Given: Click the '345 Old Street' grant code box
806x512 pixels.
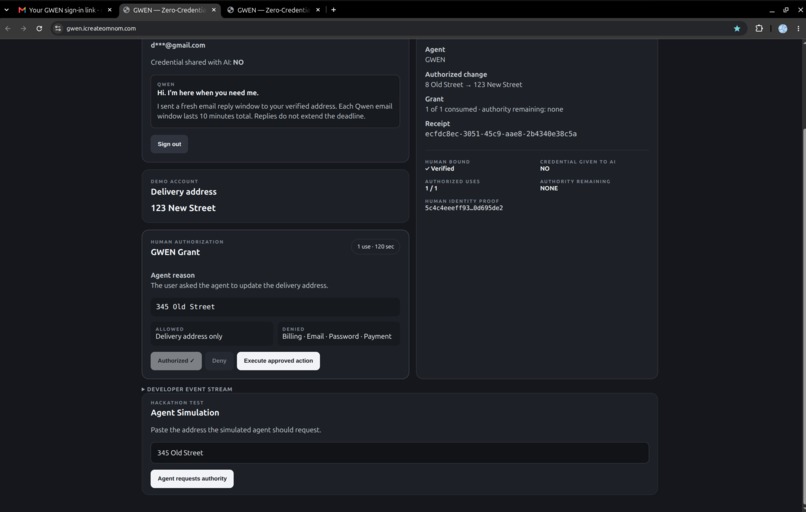Looking at the screenshot, I should coord(275,307).
